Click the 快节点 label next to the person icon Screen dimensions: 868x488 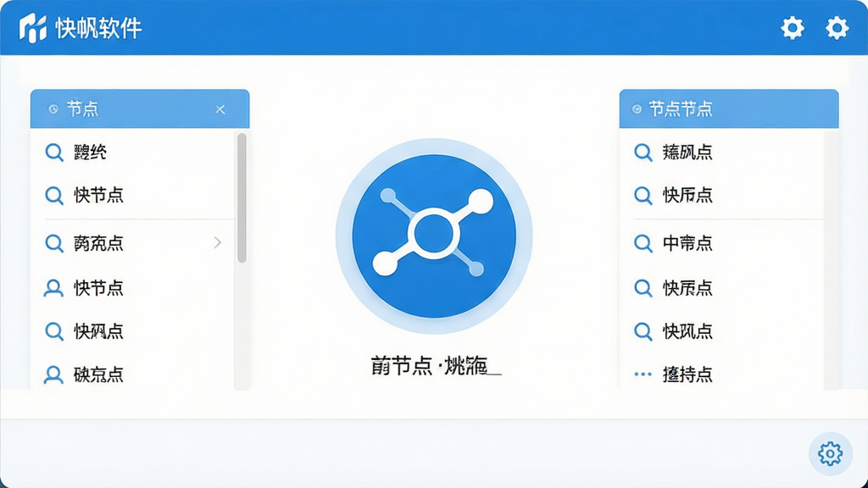tap(98, 288)
